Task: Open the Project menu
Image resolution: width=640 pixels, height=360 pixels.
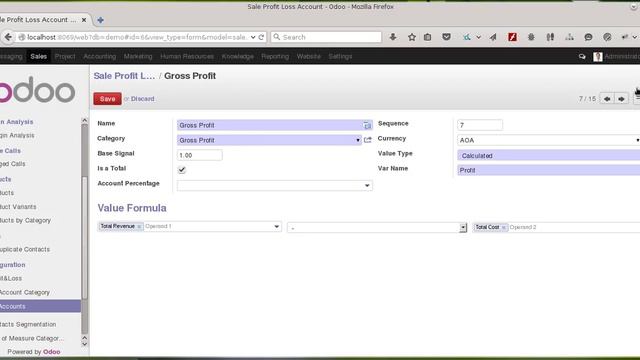Action: coord(65,57)
